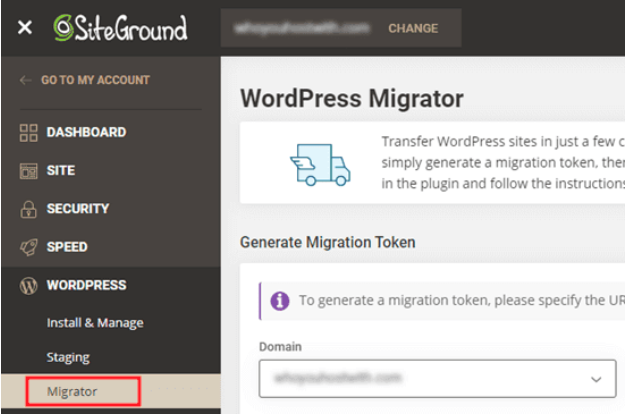Viewport: 631px width, 419px height.
Task: Click the migration truck illustration icon
Action: click(320, 165)
